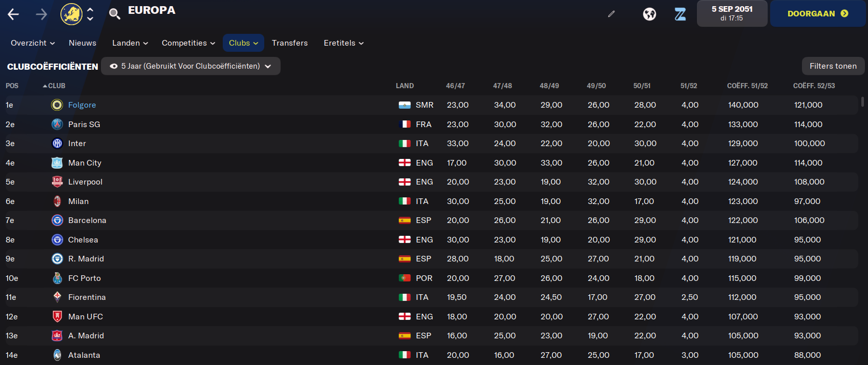Screen dimensions: 868x365
Task: Click the A. Madrid club crest
Action: pos(57,336)
